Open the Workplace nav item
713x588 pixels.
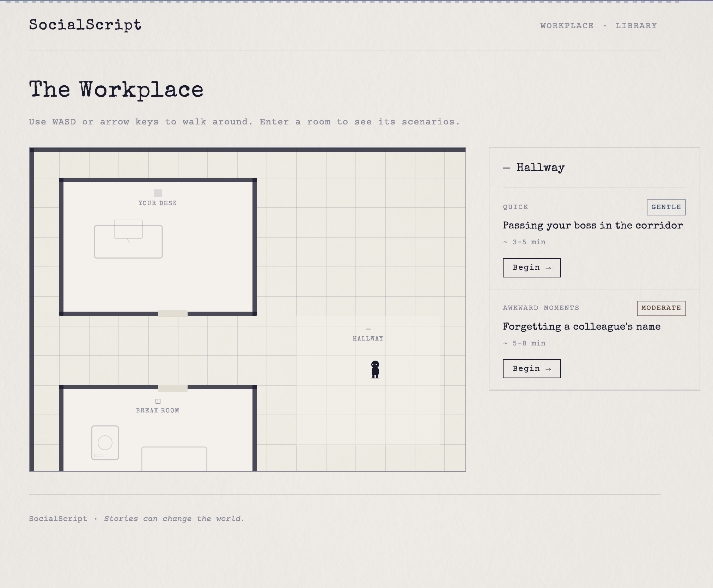tap(567, 26)
